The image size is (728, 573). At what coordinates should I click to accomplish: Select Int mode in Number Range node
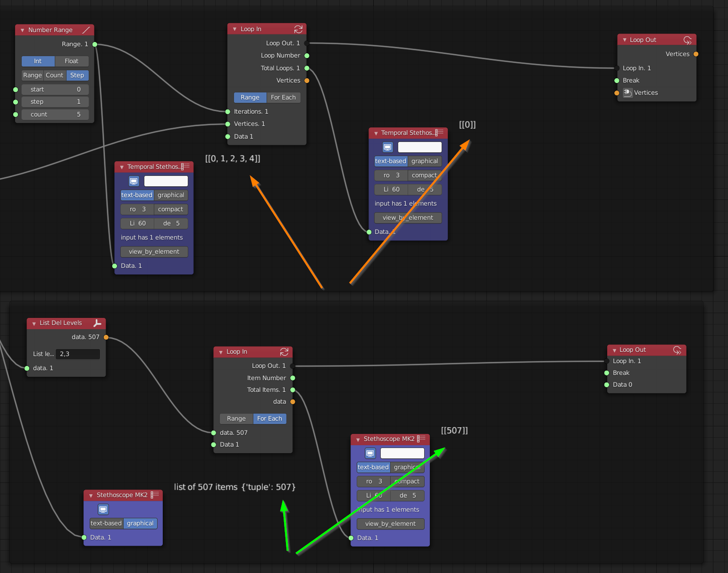click(38, 61)
